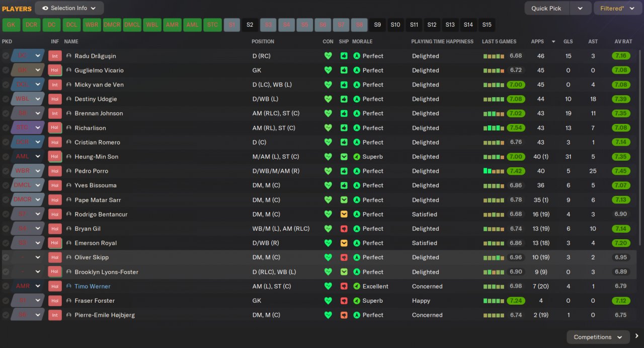The image size is (644, 348).
Task: Click the eye icon in Selection Info
Action: pos(45,8)
